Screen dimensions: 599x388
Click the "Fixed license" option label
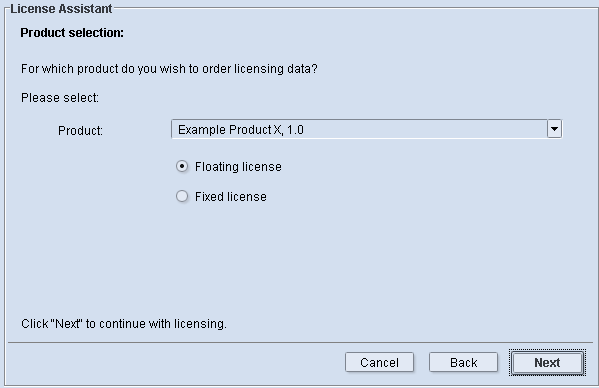(231, 197)
